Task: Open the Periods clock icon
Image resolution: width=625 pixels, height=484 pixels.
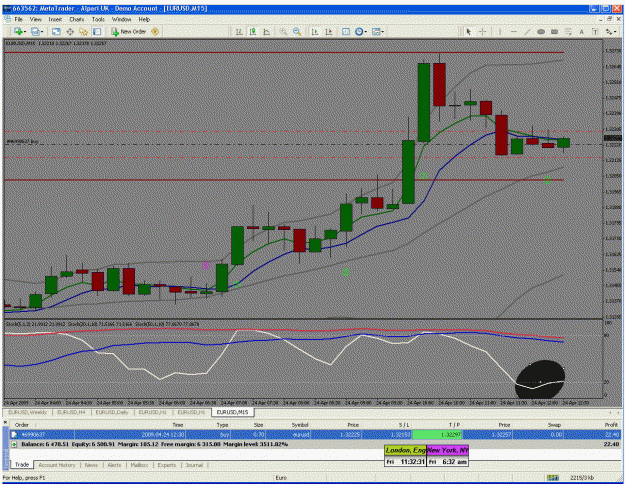Action: click(359, 31)
